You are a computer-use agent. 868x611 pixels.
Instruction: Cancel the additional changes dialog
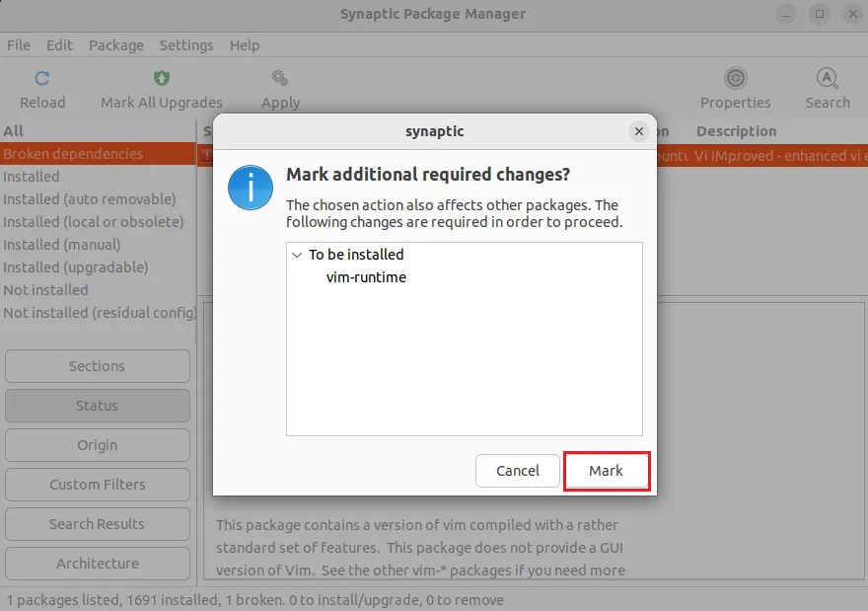[x=518, y=471]
